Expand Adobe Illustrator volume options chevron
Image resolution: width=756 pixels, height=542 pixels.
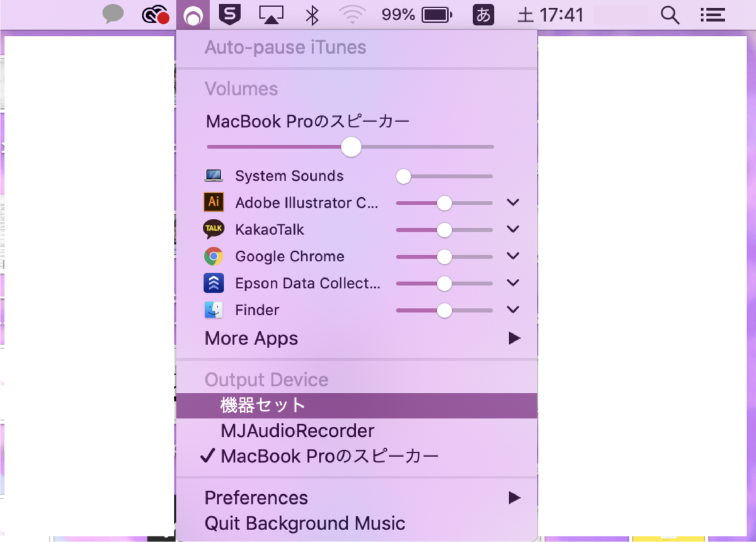513,202
